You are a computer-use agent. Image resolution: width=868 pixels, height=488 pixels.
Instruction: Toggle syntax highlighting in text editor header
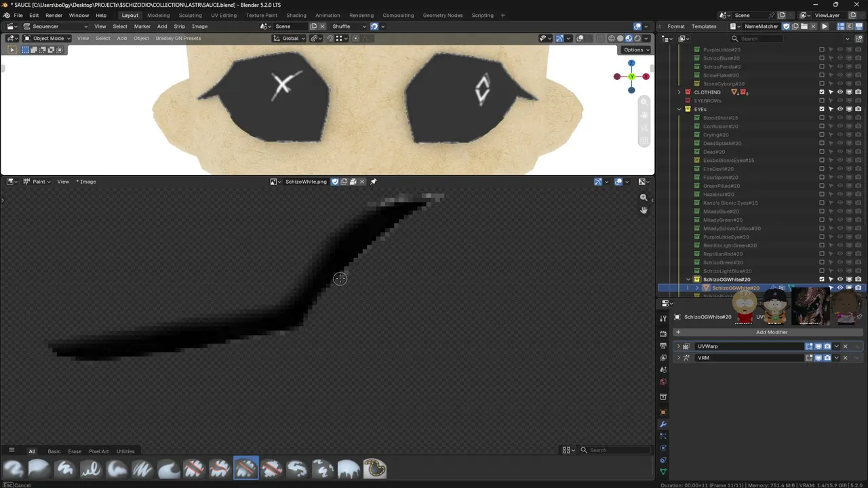coord(859,26)
